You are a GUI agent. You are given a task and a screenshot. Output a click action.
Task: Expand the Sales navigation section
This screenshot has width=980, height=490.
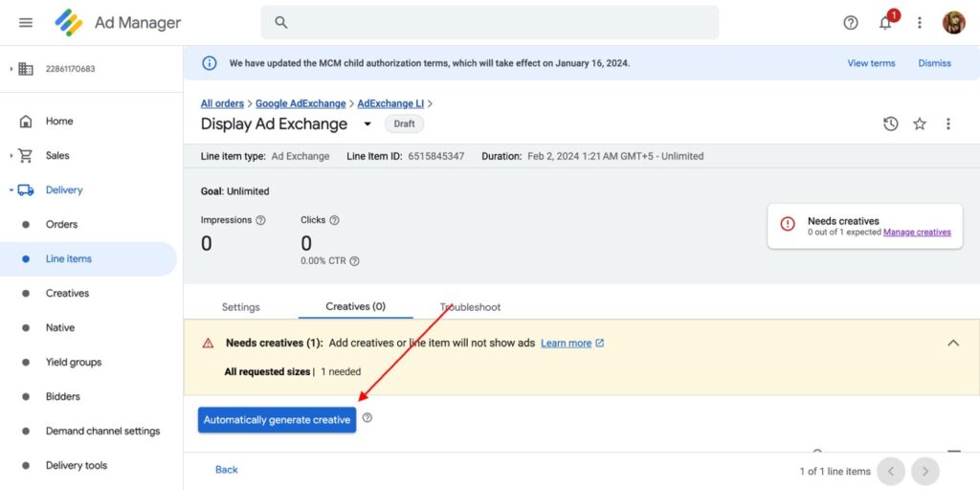tap(11, 156)
